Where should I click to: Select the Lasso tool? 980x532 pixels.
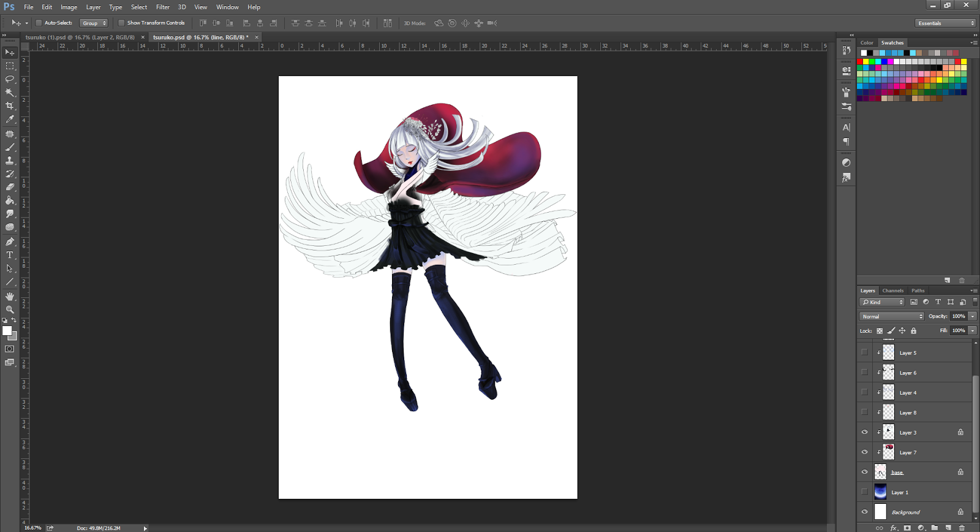pos(10,79)
